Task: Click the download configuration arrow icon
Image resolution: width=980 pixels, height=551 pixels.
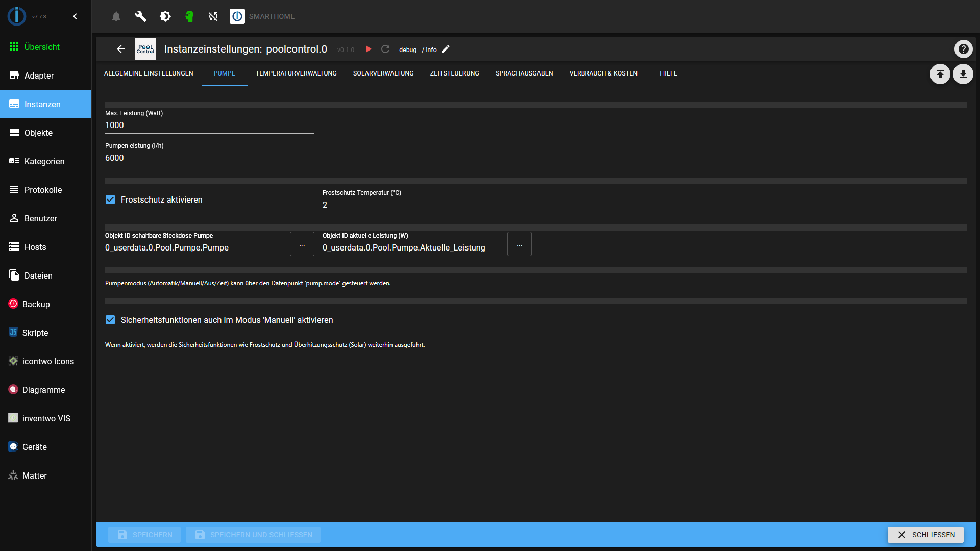Action: point(963,74)
